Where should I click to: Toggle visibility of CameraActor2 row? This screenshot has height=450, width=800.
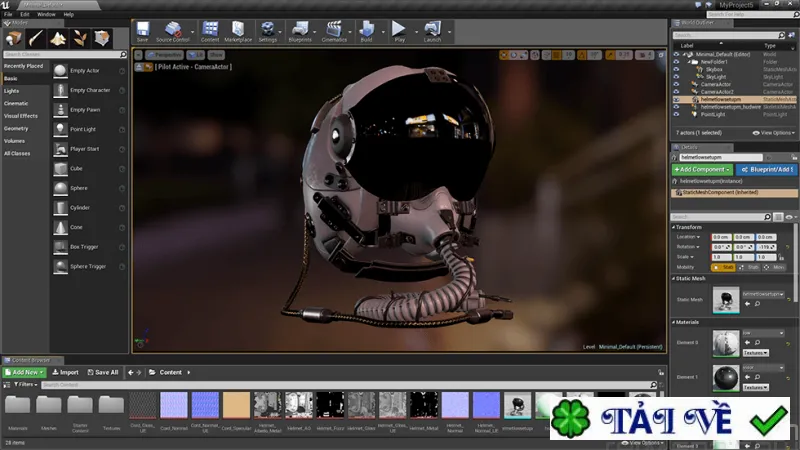pos(676,92)
